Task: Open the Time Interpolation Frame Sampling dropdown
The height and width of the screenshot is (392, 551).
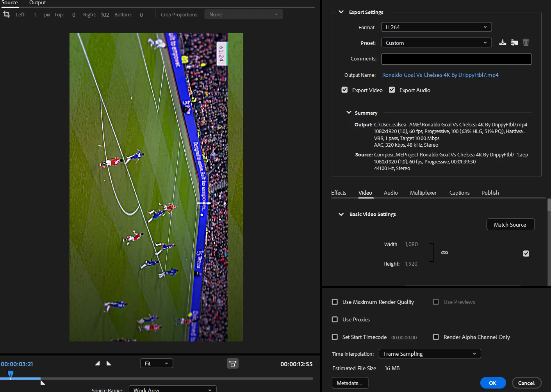Action: [430, 354]
